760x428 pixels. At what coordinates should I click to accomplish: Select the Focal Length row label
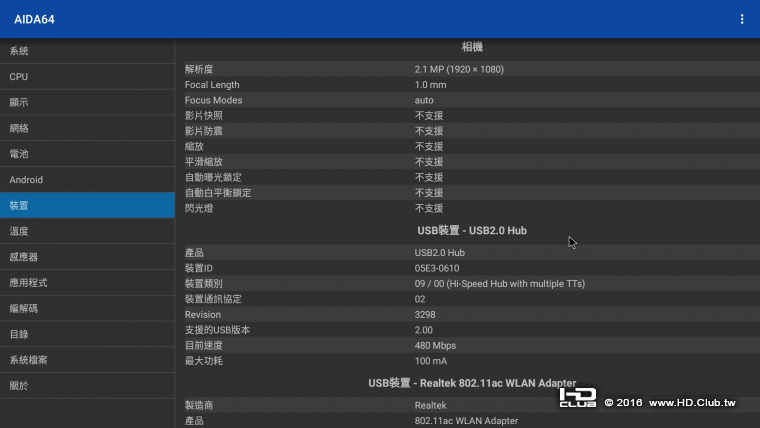[212, 85]
